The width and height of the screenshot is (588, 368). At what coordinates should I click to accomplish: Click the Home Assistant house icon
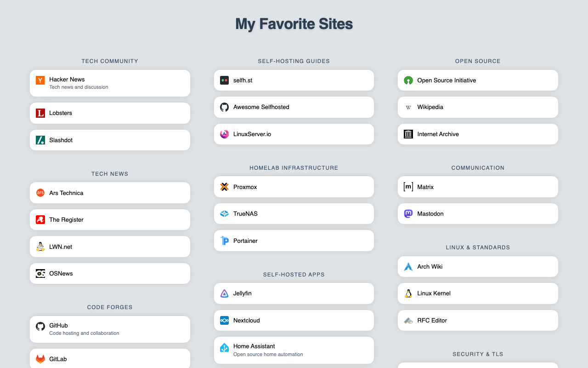[224, 348]
